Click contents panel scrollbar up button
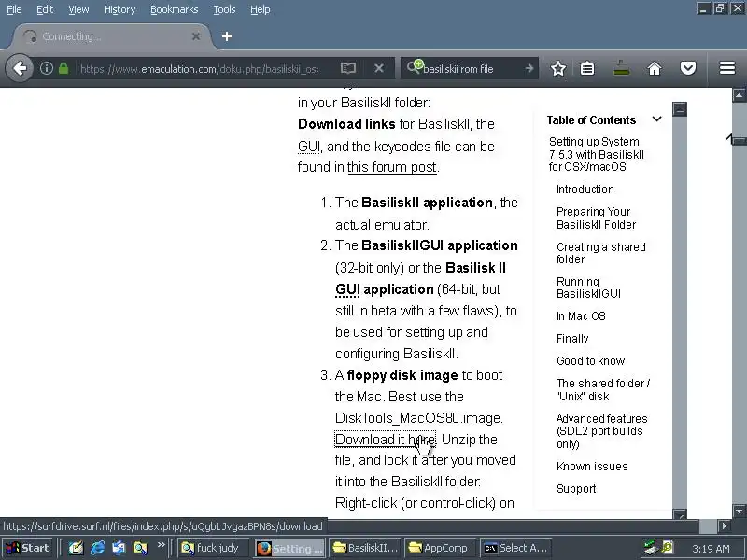747x560 pixels. 680,109
